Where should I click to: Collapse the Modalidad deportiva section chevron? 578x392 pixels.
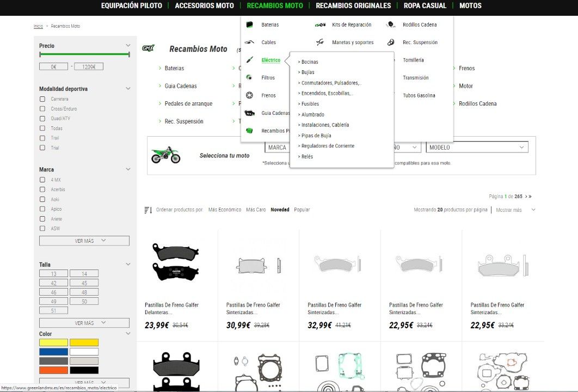click(128, 89)
